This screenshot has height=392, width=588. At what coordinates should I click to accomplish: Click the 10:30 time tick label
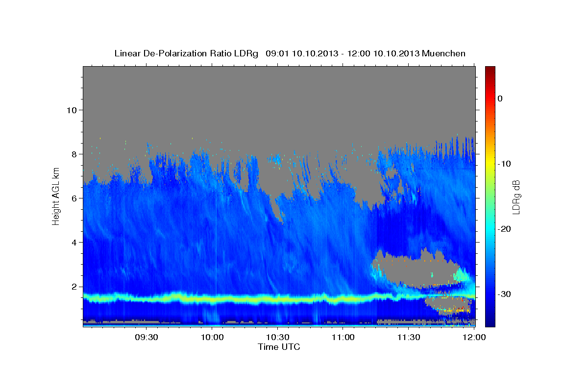277,337
